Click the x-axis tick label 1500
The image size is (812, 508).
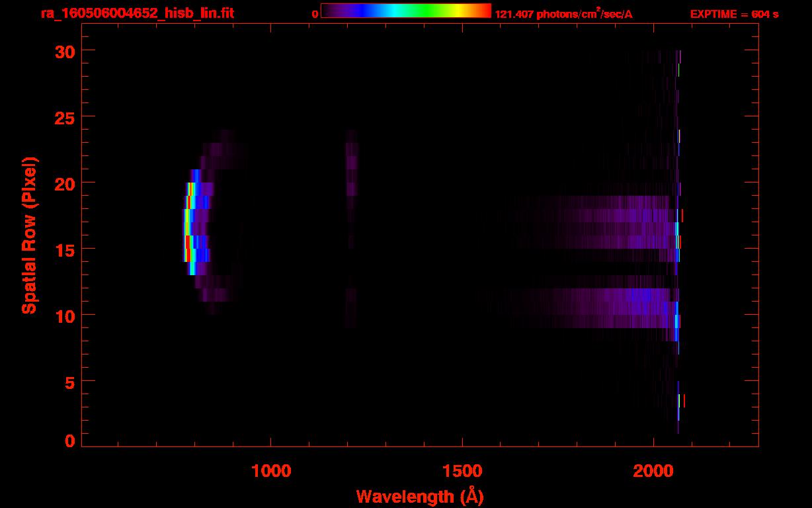click(x=462, y=471)
